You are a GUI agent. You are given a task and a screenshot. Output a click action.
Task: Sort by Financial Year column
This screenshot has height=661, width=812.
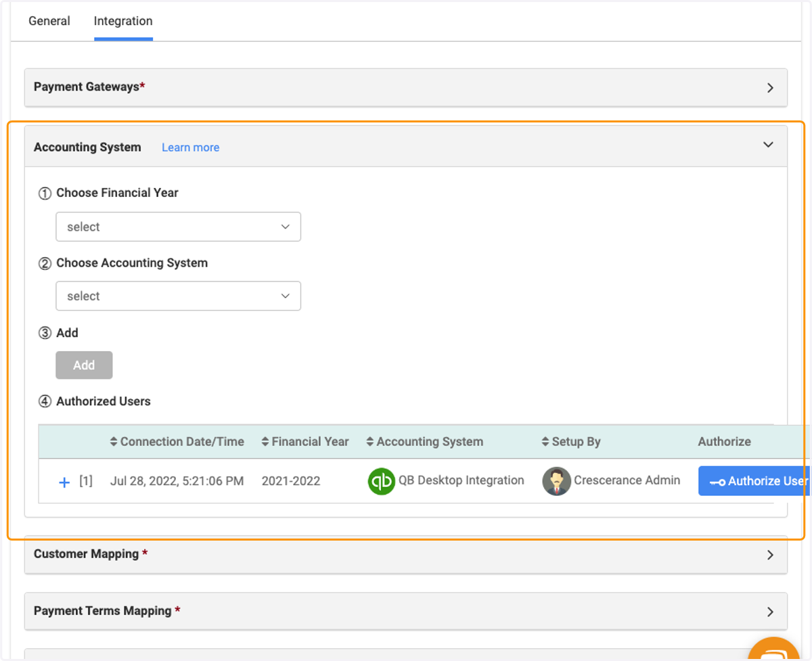[x=304, y=442]
